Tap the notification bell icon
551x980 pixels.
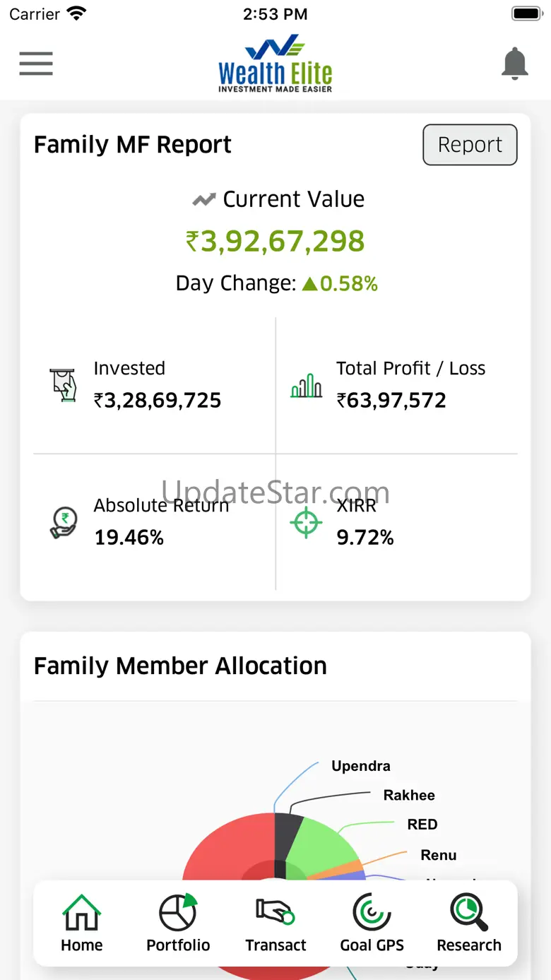point(515,64)
